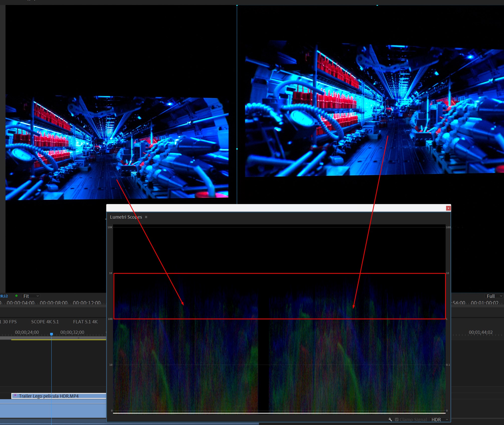
Task: Click monitor ruler label 00:00:04:00
Action: tap(21, 303)
